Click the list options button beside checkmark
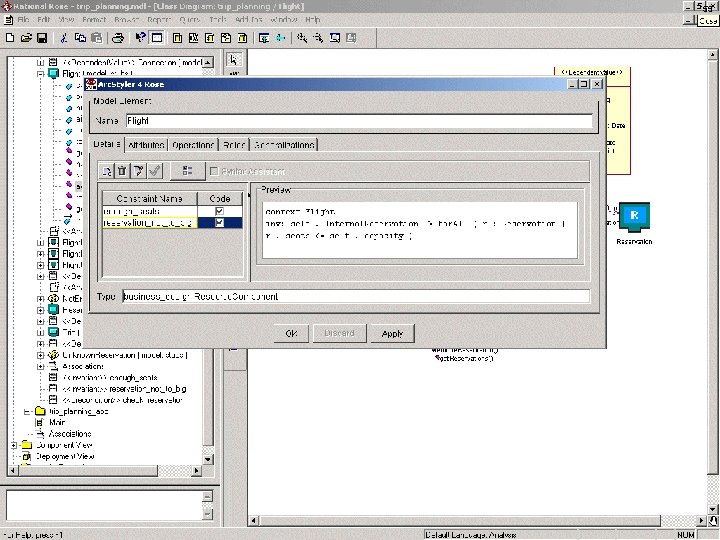Viewport: 720px width, 540px height. pos(187,171)
